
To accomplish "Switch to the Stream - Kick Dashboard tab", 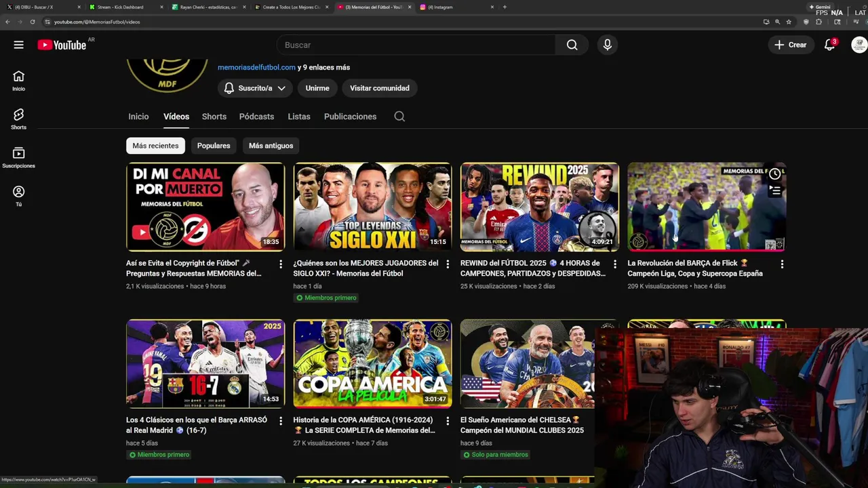I will pyautogui.click(x=125, y=7).
